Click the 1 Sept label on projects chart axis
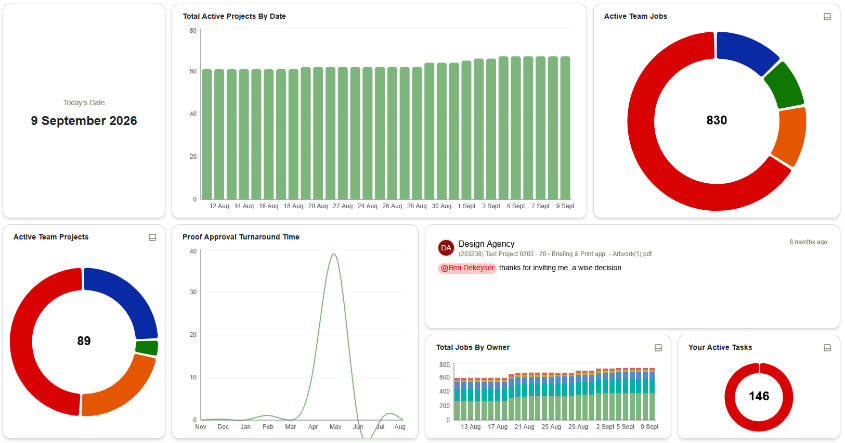 point(467,206)
